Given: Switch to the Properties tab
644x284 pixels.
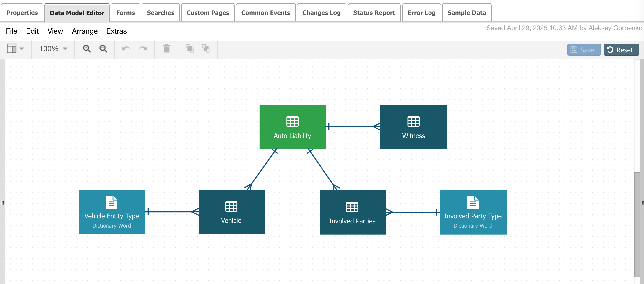Looking at the screenshot, I should 22,13.
